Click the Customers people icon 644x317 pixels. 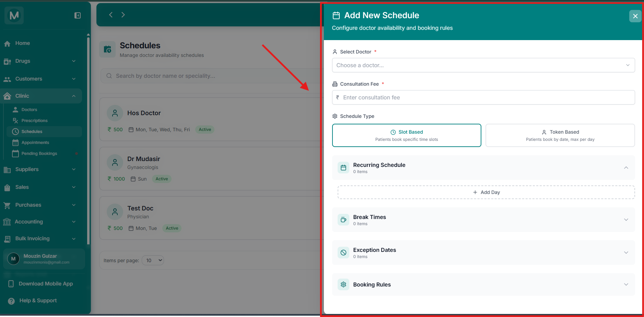pos(7,79)
